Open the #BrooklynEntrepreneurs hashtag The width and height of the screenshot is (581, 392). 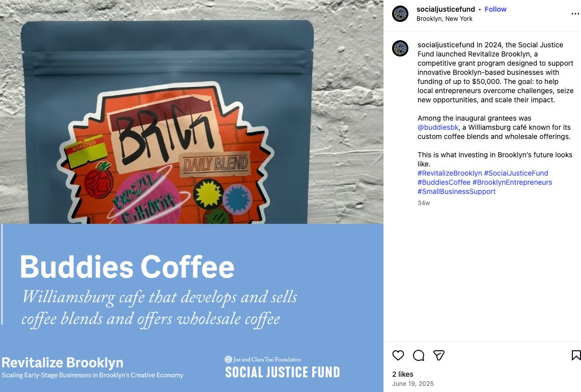click(x=512, y=182)
